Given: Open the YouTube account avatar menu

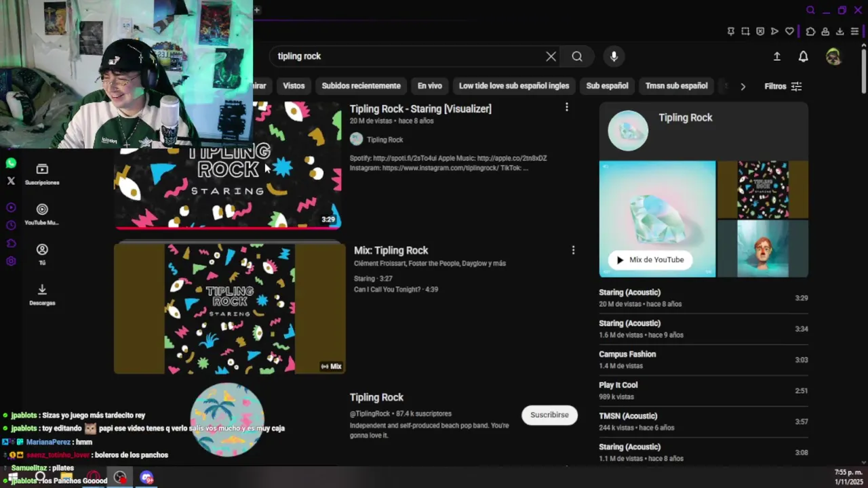Looking at the screenshot, I should pyautogui.click(x=833, y=57).
